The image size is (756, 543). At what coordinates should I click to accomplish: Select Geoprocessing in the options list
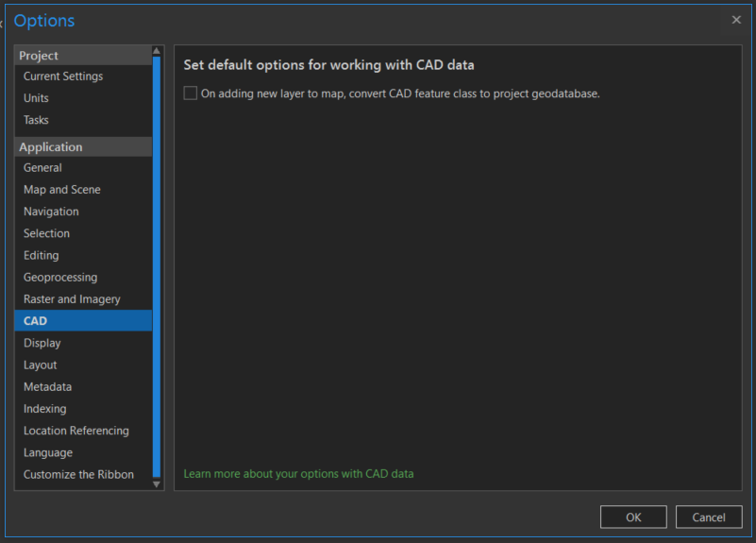60,278
